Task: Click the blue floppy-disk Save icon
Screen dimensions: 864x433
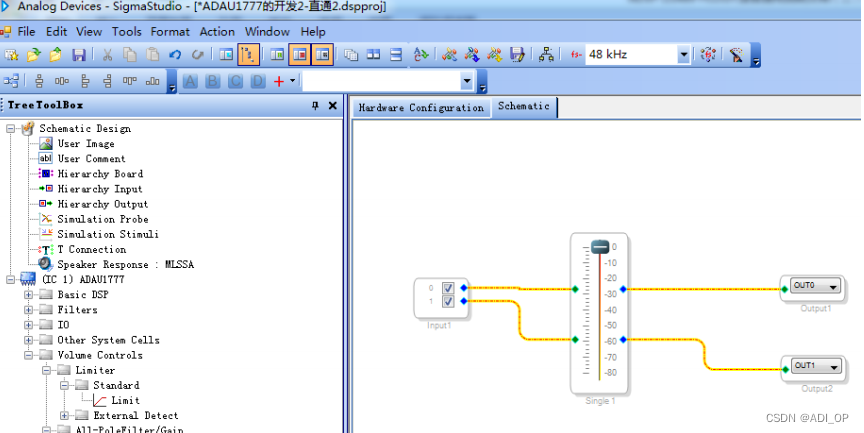Action: [x=79, y=55]
